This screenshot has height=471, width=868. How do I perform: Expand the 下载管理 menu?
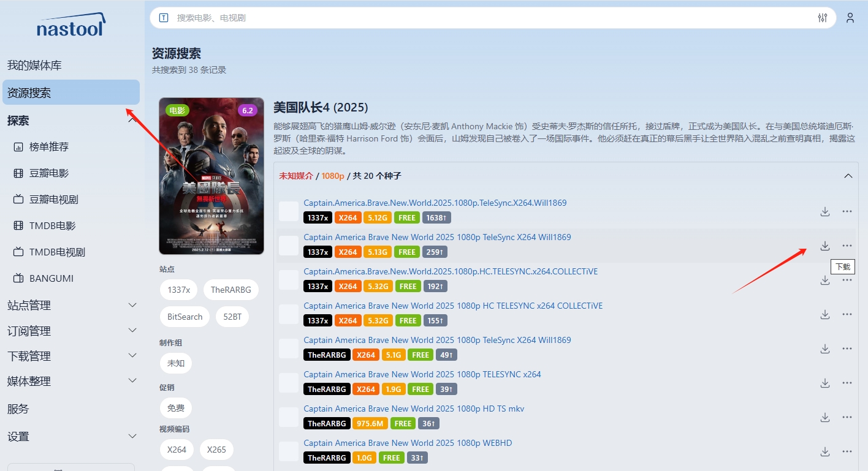tap(70, 356)
